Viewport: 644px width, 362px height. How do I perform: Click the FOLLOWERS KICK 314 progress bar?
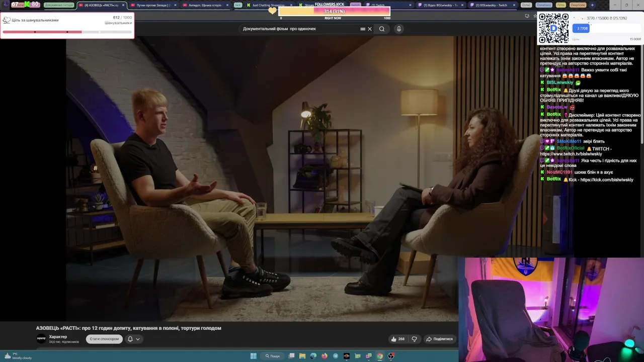tap(334, 11)
